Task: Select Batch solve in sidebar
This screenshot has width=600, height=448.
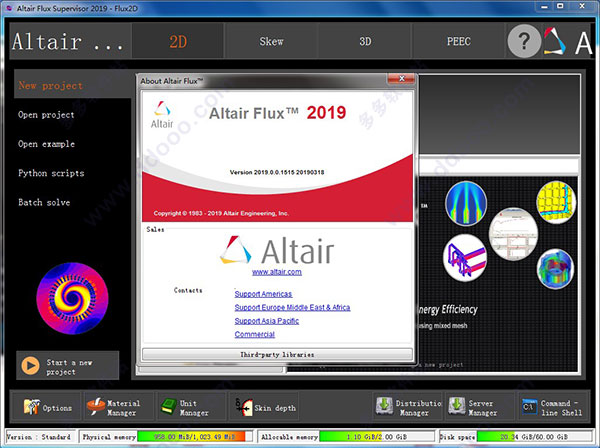Action: coord(44,202)
